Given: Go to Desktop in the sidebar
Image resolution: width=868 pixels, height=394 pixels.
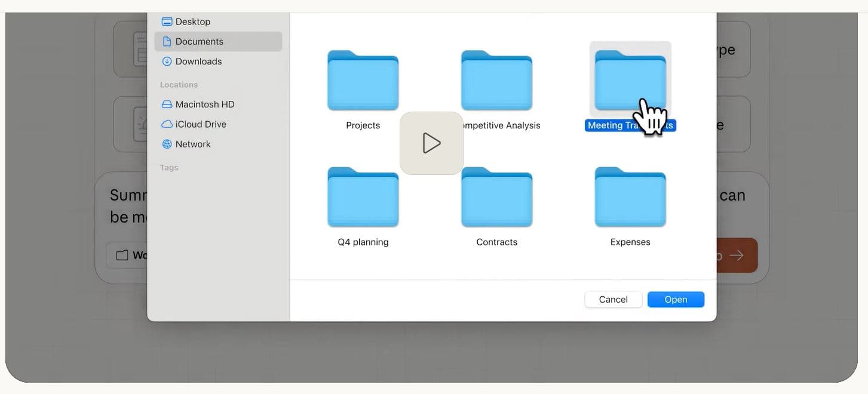Looking at the screenshot, I should (192, 21).
